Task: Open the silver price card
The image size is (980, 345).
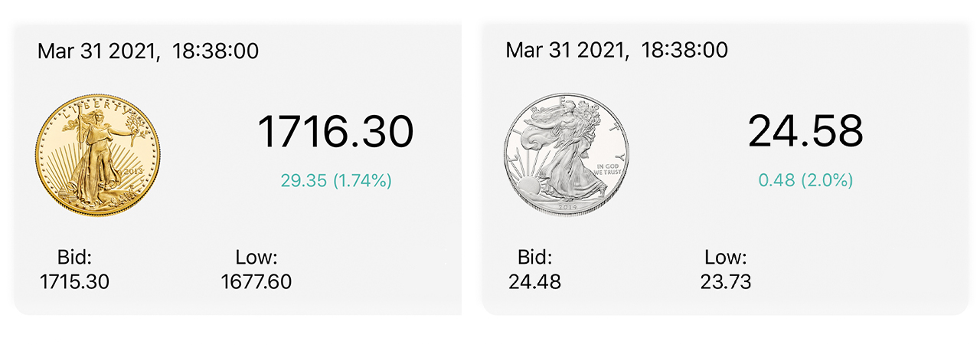Action: [x=726, y=169]
